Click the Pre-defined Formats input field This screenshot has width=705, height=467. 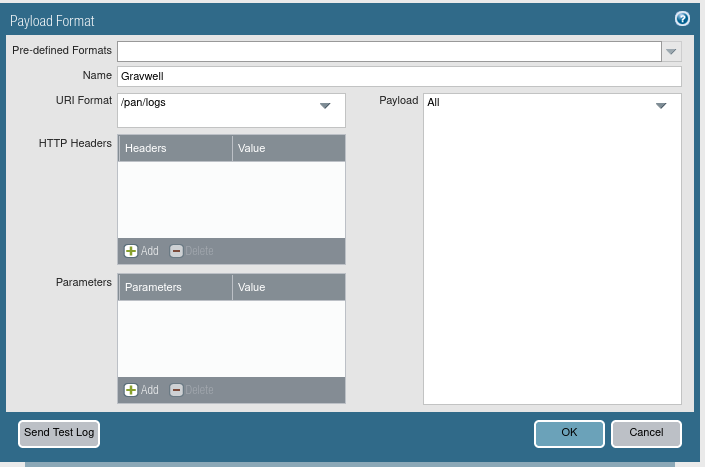(389, 52)
